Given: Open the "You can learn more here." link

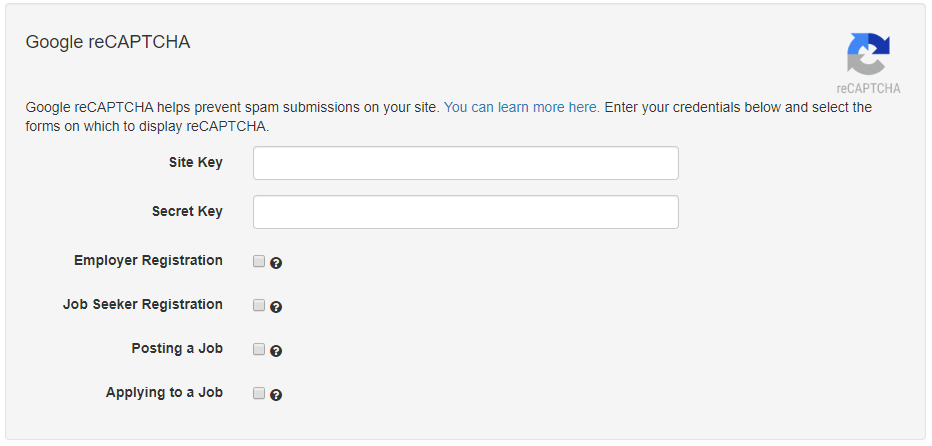Looking at the screenshot, I should click(x=522, y=108).
